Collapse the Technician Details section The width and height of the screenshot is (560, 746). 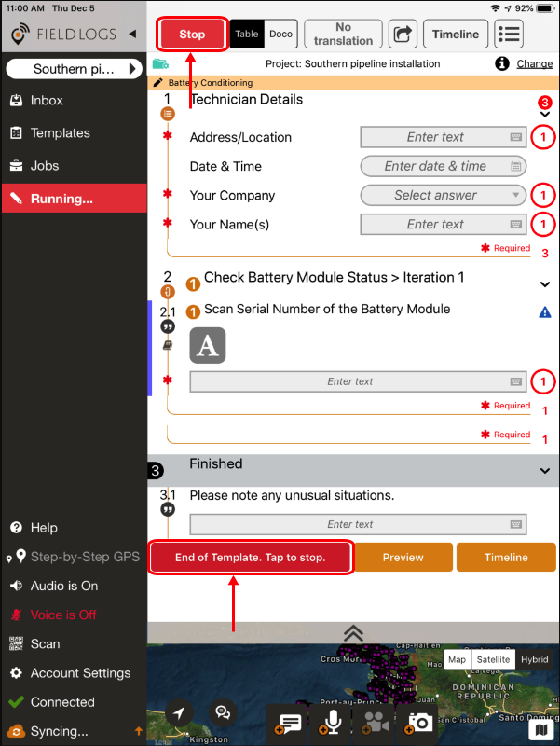pos(545,113)
